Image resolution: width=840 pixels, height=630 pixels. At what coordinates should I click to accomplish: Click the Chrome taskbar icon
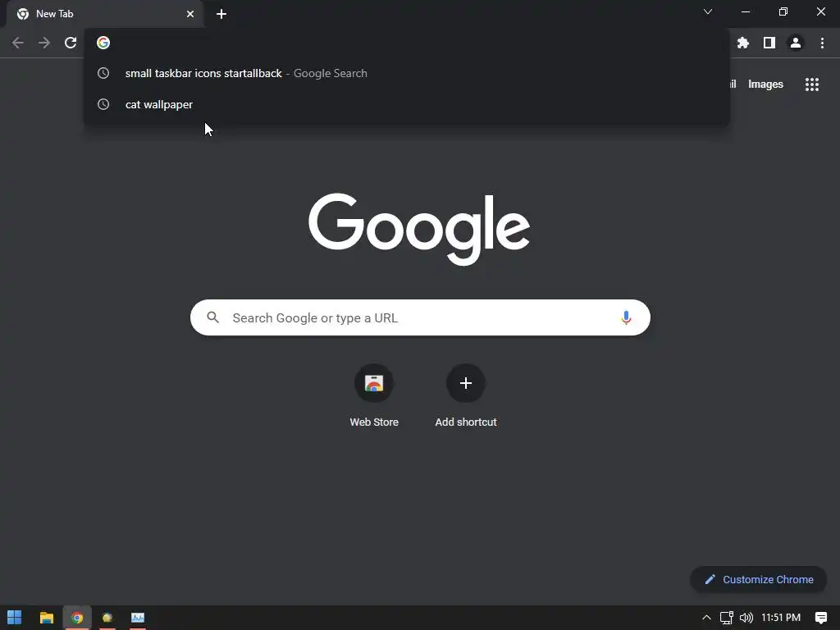click(77, 618)
